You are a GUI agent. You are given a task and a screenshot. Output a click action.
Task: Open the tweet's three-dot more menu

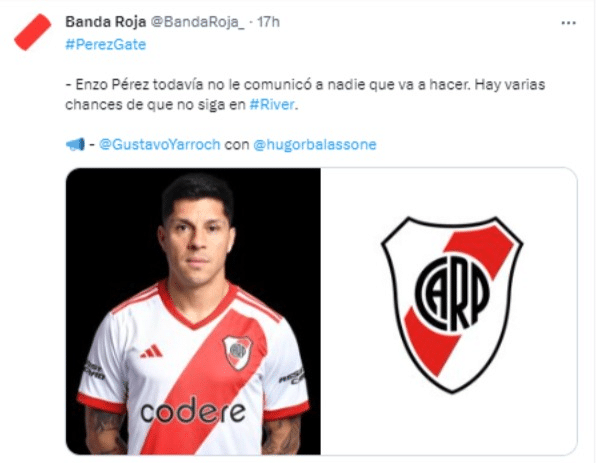(568, 23)
